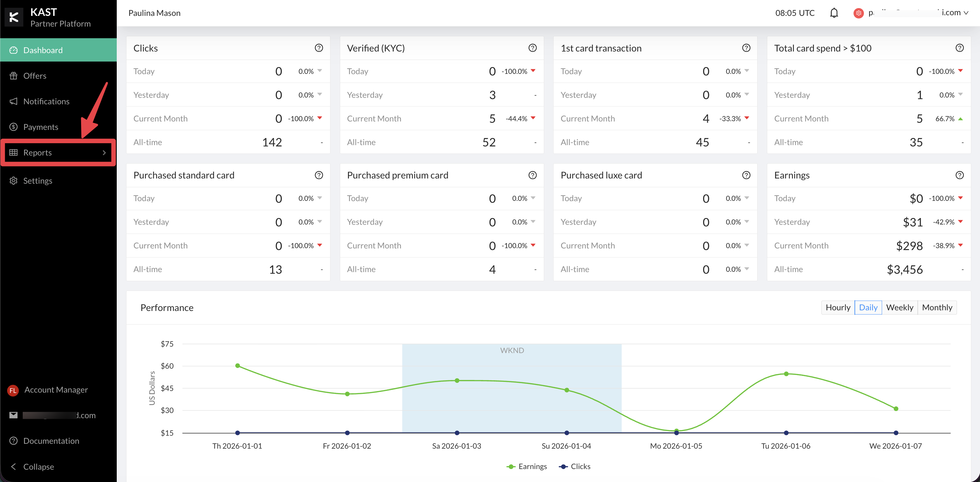
Task: Open the user account dropdown
Action: point(911,13)
